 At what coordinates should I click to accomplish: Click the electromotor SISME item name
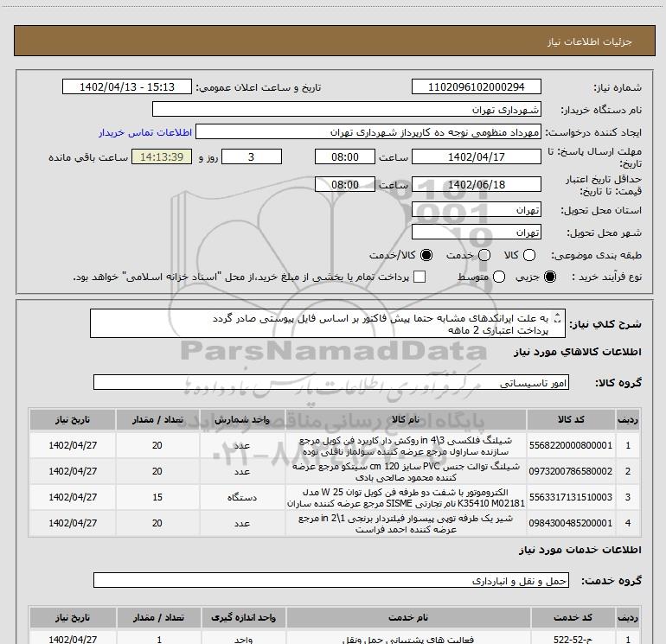(406, 498)
